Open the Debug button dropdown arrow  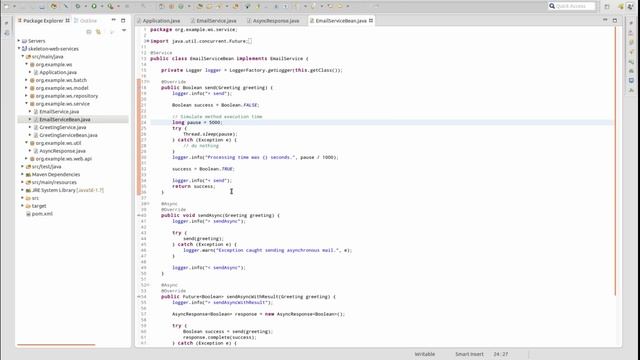[x=85, y=6]
